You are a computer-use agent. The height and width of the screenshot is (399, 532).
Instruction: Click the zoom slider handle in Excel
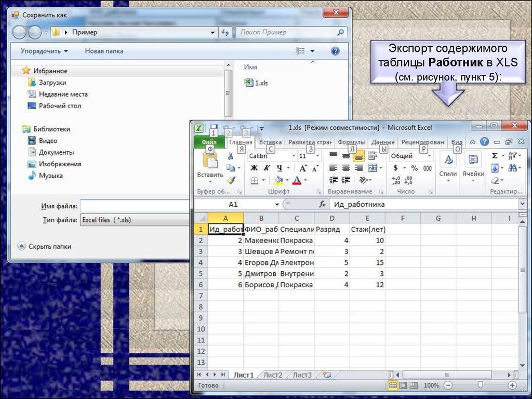coord(480,385)
